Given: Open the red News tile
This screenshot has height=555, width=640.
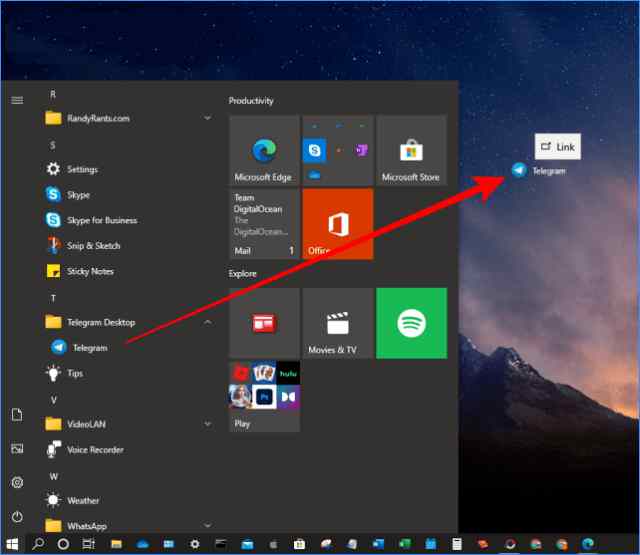Looking at the screenshot, I should coord(264,323).
